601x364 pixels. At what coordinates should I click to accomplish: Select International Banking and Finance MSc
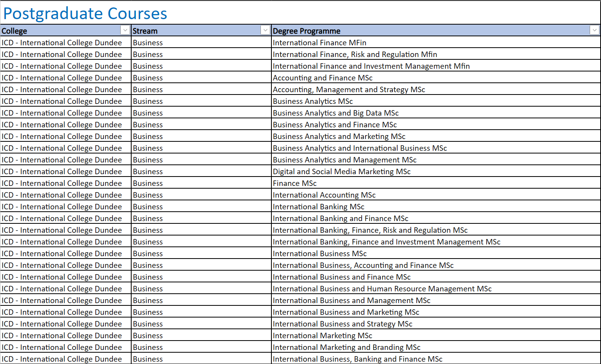pyautogui.click(x=436, y=218)
